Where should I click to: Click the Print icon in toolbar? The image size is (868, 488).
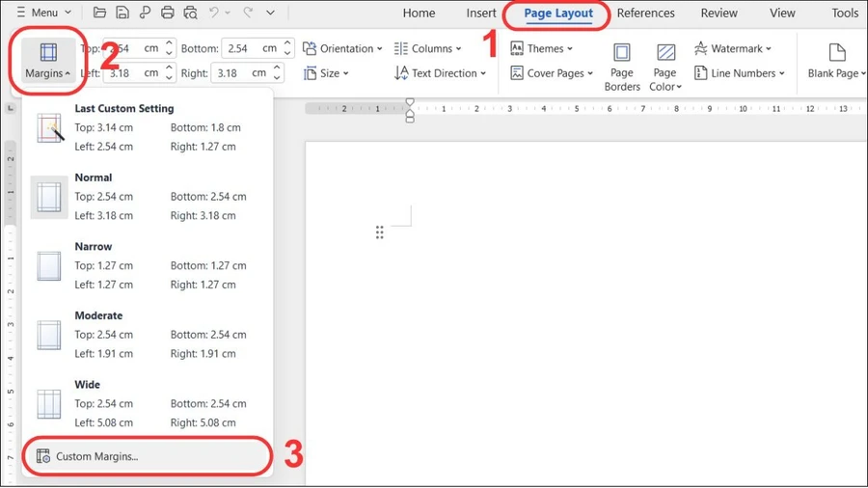pyautogui.click(x=167, y=13)
